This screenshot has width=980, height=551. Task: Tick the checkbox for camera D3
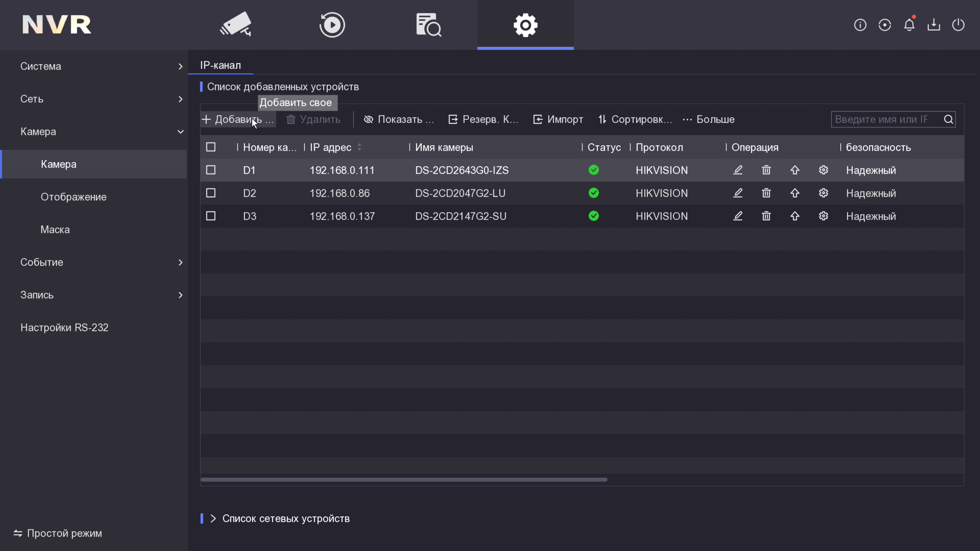211,216
